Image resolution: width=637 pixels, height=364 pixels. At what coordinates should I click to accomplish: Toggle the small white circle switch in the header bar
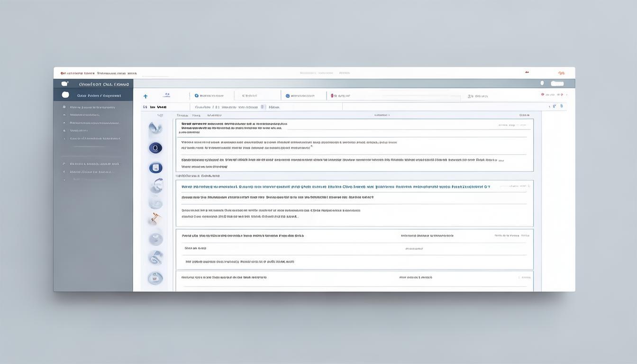click(x=542, y=83)
